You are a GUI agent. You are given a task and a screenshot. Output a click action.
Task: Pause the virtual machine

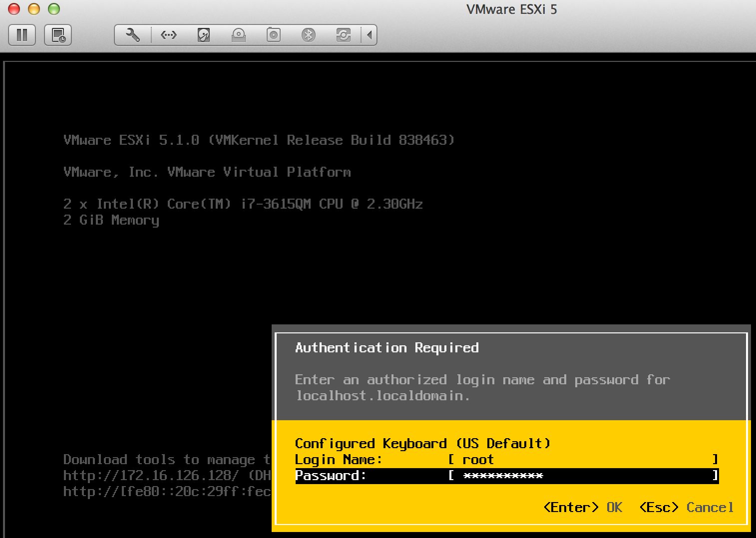[x=22, y=35]
